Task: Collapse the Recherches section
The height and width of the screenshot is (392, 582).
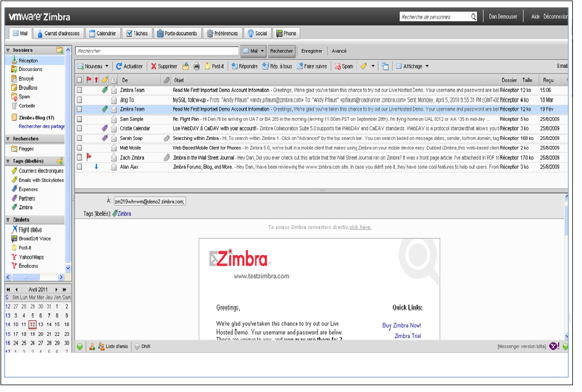Action: pos(8,139)
